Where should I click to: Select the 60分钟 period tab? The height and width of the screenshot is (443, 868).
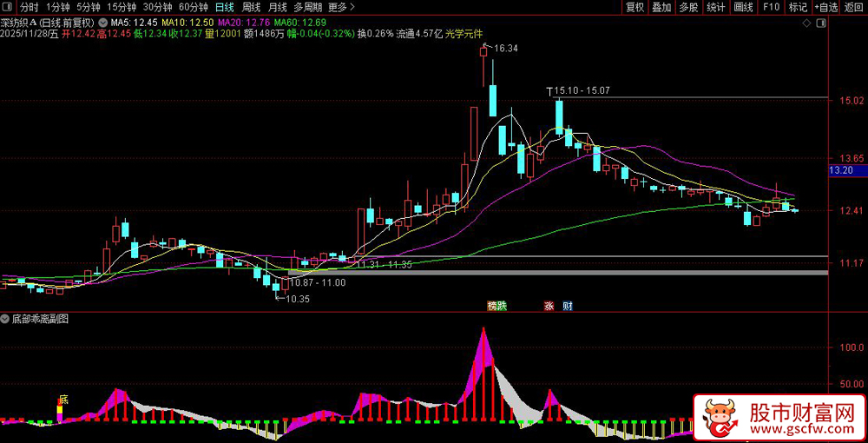pyautogui.click(x=194, y=7)
